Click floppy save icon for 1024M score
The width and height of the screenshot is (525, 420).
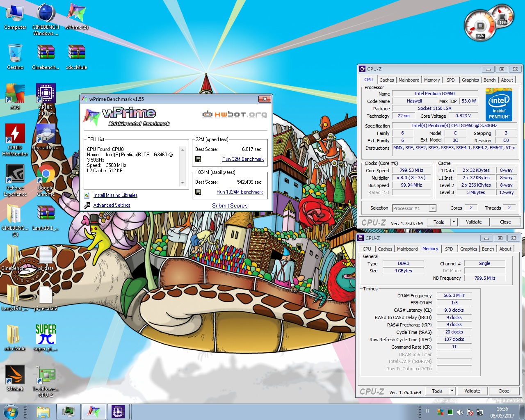click(x=198, y=192)
